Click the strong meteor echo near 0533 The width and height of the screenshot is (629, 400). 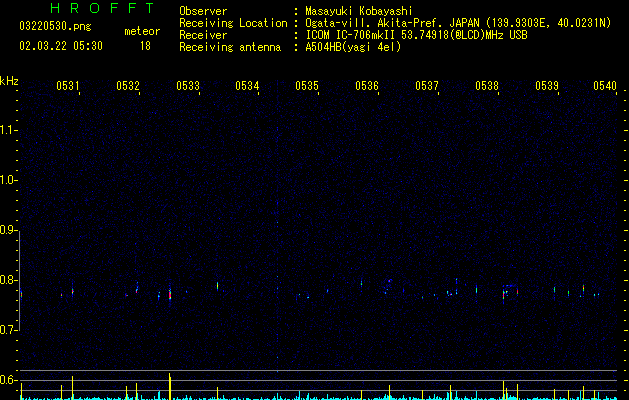click(x=170, y=295)
